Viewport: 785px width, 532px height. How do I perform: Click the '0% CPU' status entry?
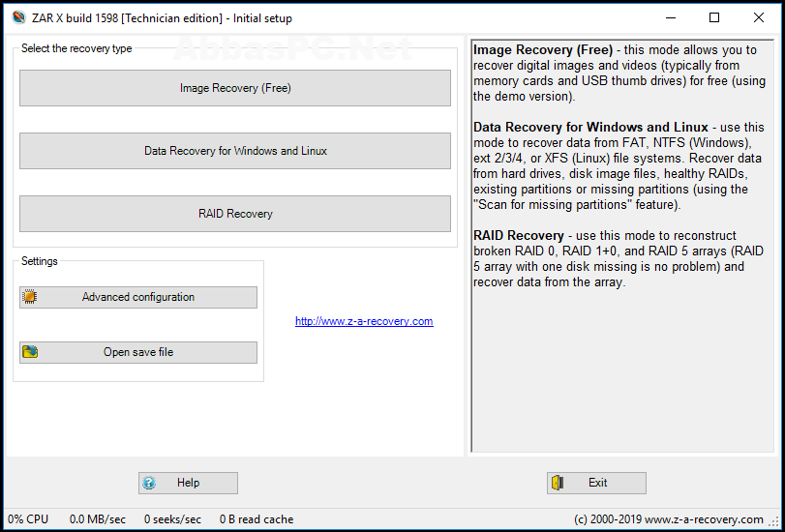click(x=28, y=519)
